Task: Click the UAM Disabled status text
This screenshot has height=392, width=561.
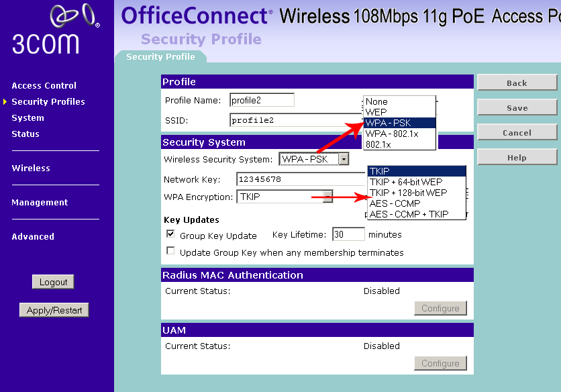Action: pos(381,346)
